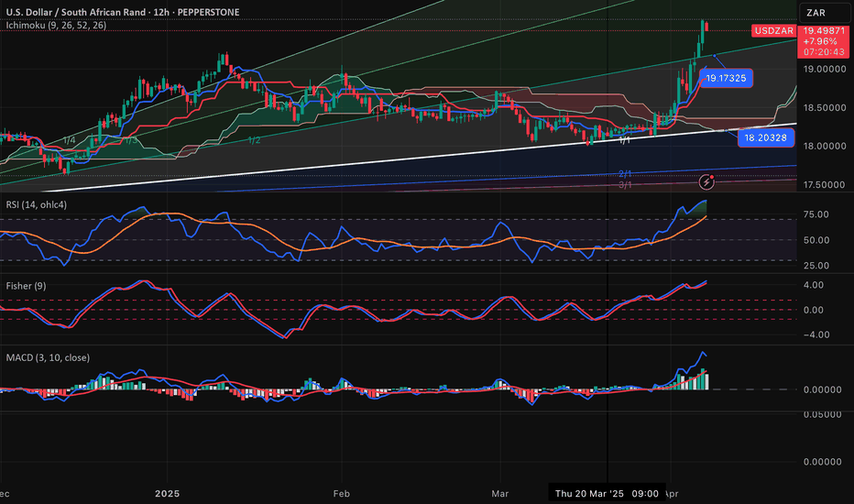854x504 pixels.
Task: Click the 19.17325 price callout
Action: [726, 78]
